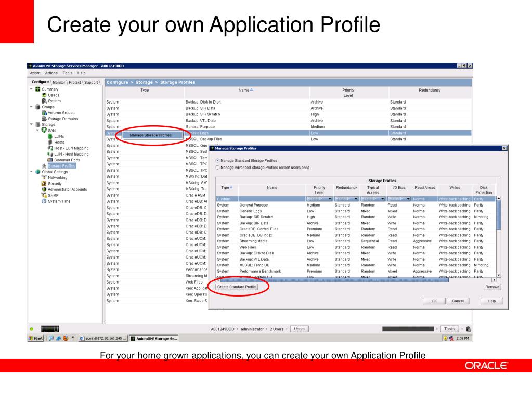Confirm the dialog with OK

tap(434, 301)
